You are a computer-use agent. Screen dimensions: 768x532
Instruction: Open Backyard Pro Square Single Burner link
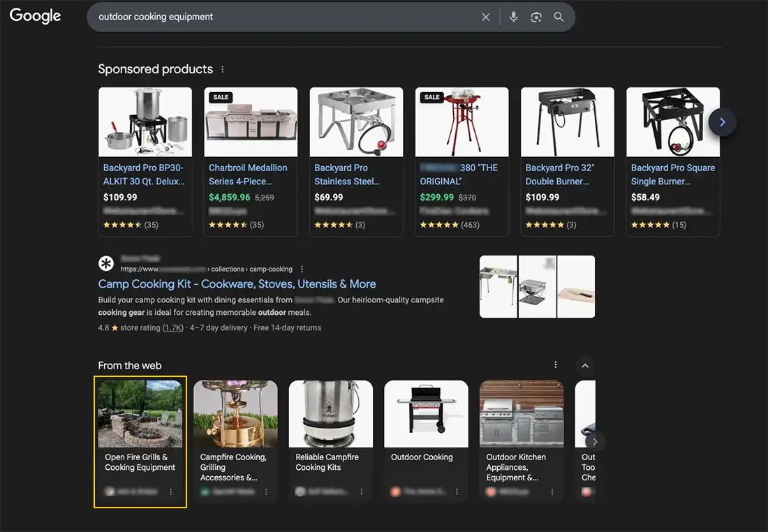coord(673,175)
